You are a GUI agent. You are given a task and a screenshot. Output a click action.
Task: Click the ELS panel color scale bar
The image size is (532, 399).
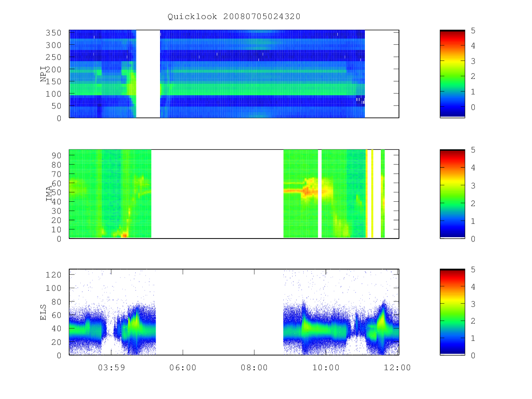coord(452,312)
